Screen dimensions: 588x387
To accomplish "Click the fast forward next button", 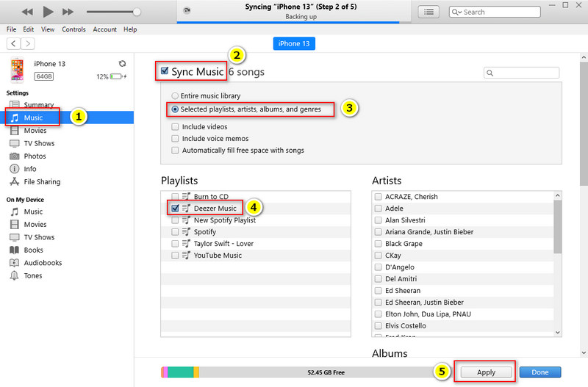I will (x=68, y=12).
